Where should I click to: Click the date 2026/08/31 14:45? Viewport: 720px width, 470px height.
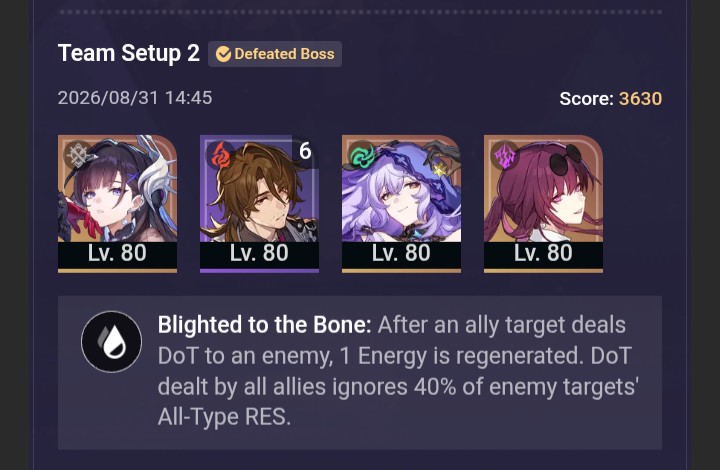(135, 98)
